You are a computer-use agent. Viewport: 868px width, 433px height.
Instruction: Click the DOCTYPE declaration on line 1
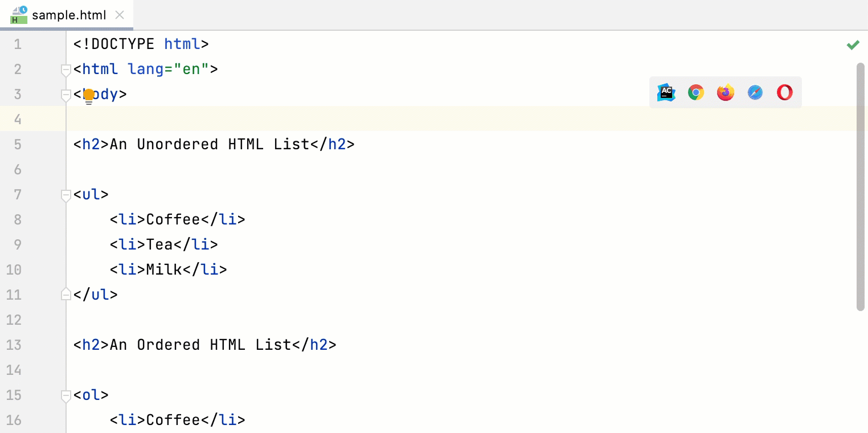140,44
